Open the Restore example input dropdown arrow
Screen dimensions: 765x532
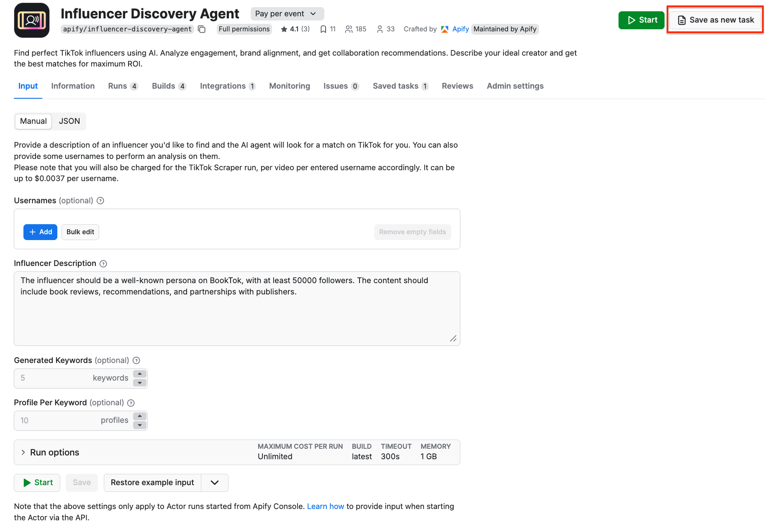tap(215, 482)
